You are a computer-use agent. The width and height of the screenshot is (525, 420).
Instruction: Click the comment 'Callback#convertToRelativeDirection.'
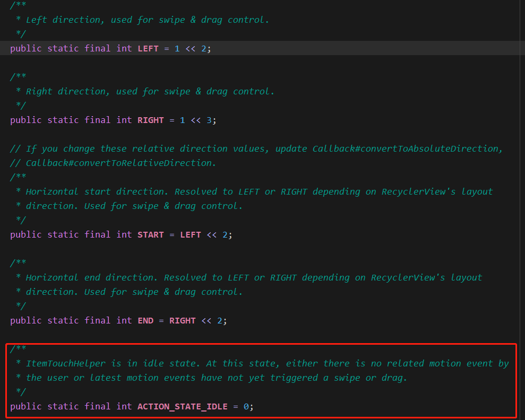point(121,163)
